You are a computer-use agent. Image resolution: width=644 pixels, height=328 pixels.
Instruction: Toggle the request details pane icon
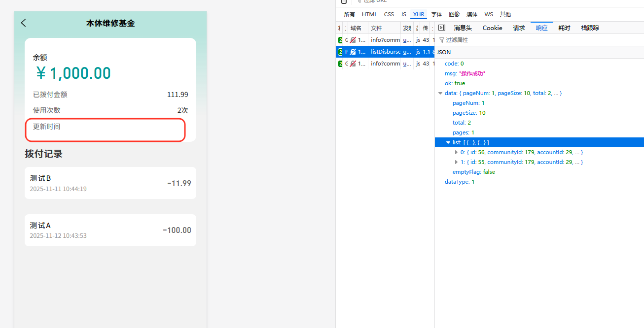click(x=442, y=28)
